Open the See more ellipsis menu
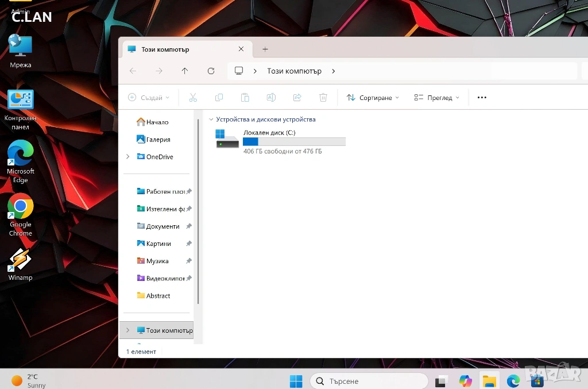 pos(482,98)
